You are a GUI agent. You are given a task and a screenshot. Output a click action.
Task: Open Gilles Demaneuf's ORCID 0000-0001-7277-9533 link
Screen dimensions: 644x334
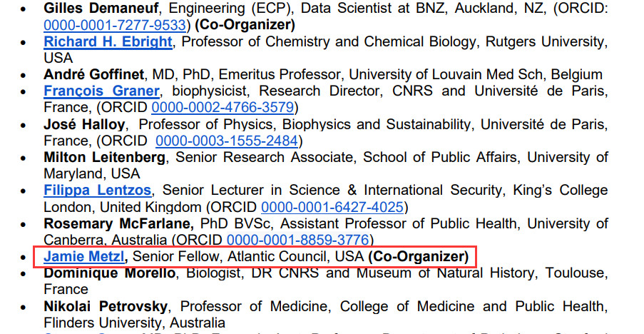(116, 25)
